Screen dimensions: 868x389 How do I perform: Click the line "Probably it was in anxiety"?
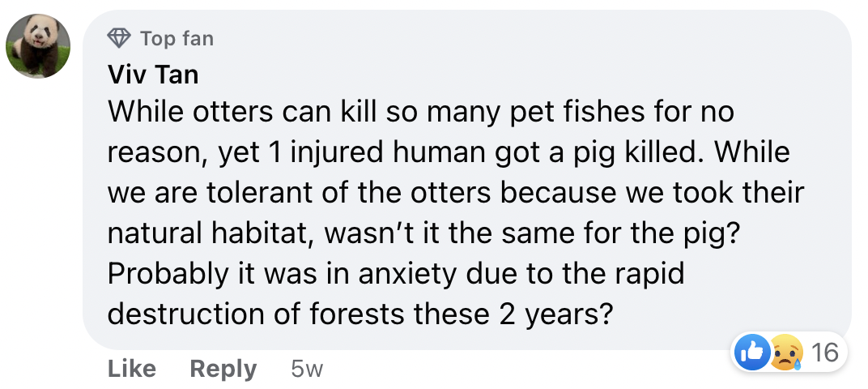[396, 274]
